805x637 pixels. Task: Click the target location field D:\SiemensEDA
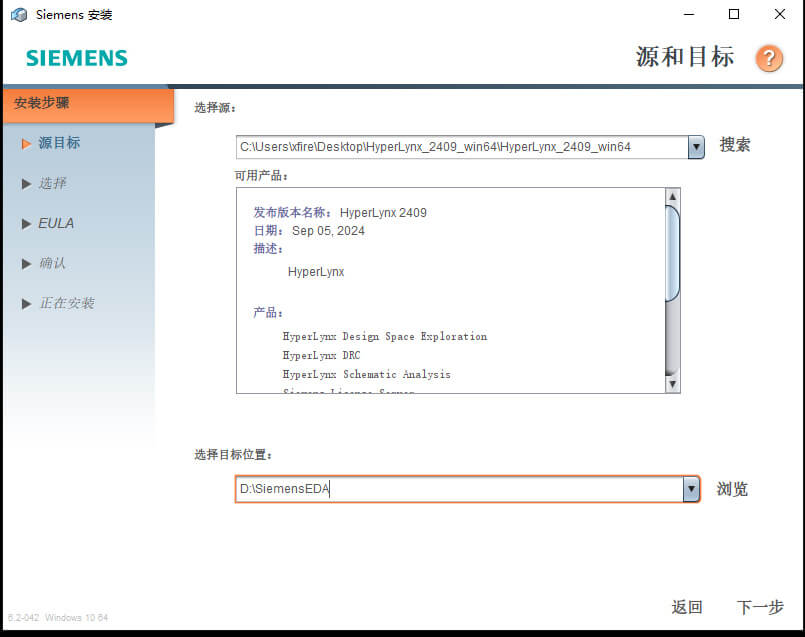tap(459, 489)
